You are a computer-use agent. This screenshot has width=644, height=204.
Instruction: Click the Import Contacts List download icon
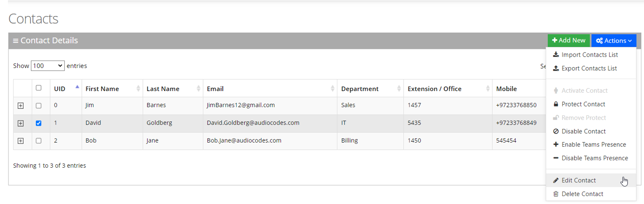(556, 55)
